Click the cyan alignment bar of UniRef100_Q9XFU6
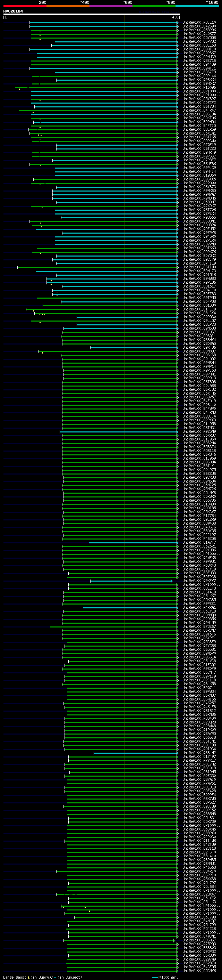The height and width of the screenshot is (980, 222). coord(134,347)
